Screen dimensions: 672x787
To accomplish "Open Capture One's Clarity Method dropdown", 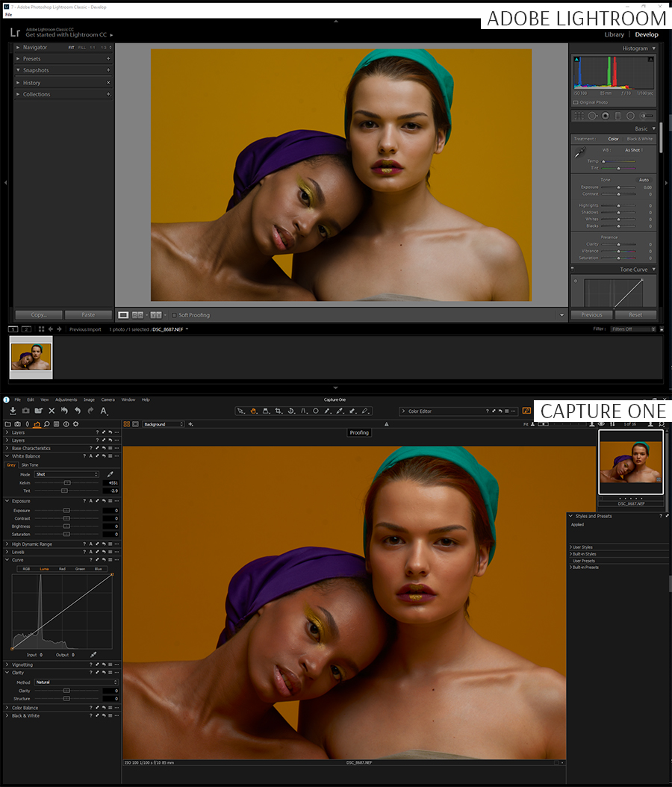I will point(76,682).
